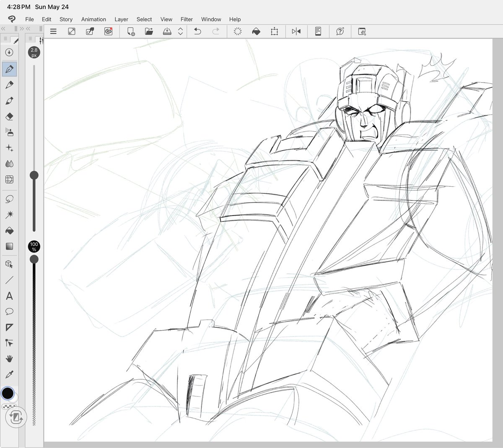Create a new canvas with the New icon
This screenshot has width=503, height=448.
[131, 31]
